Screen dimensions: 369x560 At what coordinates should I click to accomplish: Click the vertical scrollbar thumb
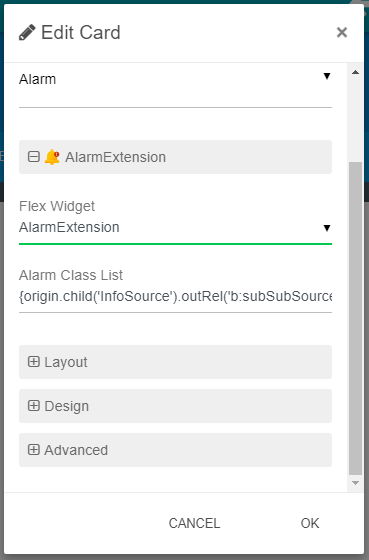[355, 319]
